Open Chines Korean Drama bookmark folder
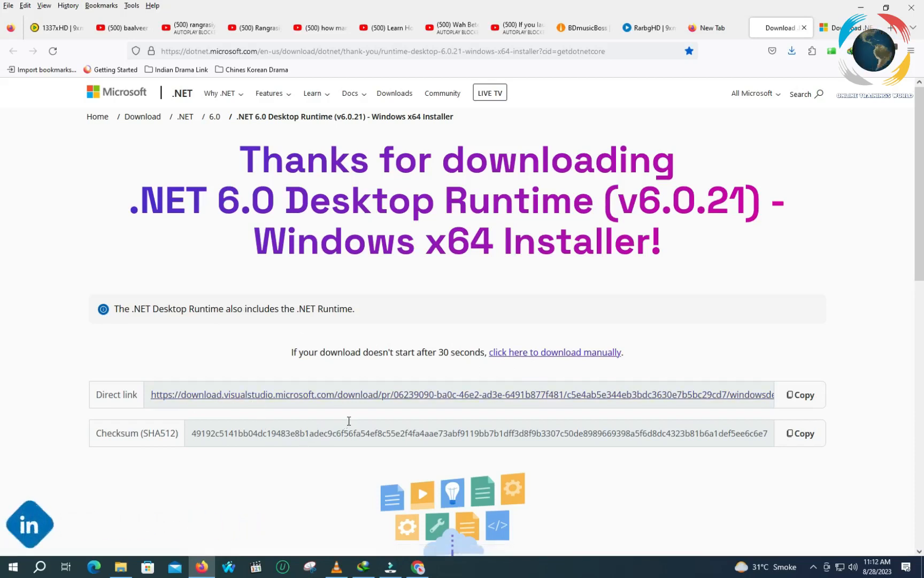The height and width of the screenshot is (578, 924). [251, 70]
